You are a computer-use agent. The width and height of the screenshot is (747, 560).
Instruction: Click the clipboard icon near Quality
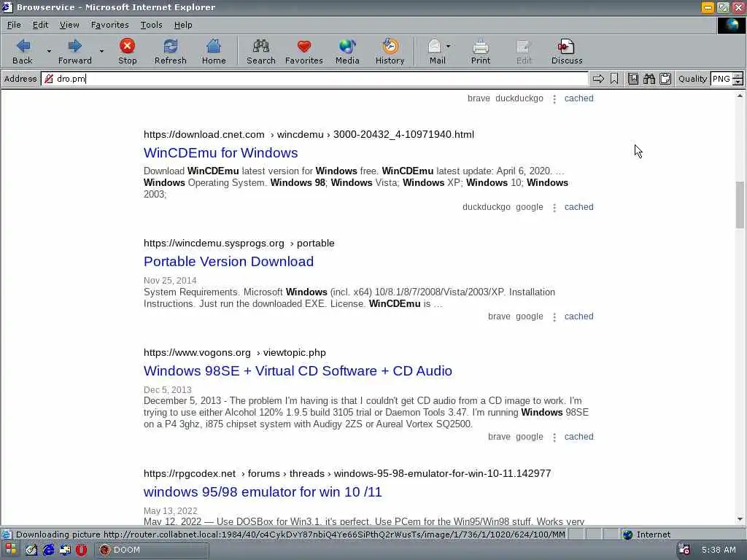[665, 79]
